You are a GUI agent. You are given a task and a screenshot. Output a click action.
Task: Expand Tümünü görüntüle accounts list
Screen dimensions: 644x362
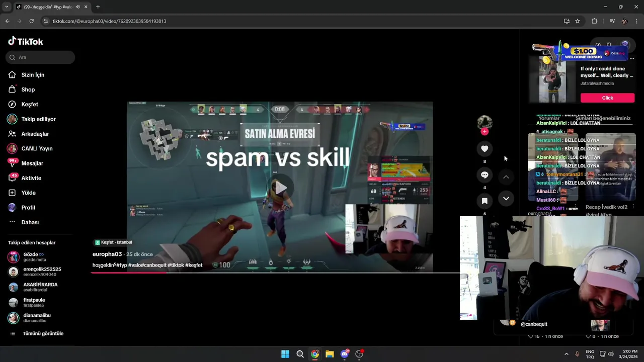tap(37, 333)
